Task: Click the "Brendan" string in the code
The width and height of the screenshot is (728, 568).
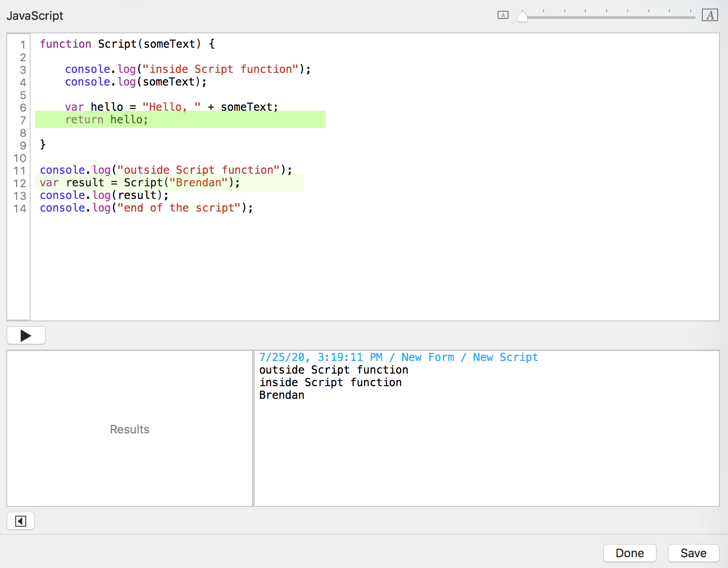Action: (x=198, y=183)
